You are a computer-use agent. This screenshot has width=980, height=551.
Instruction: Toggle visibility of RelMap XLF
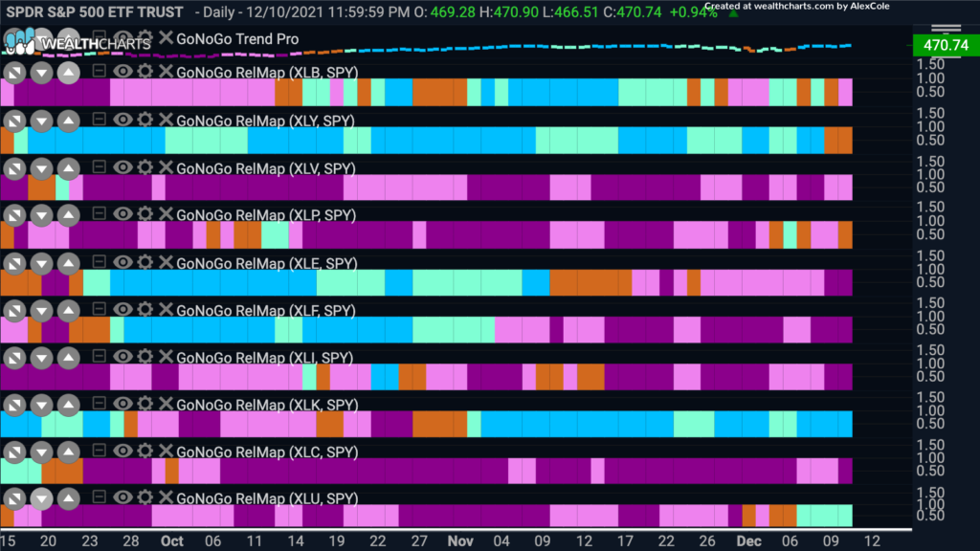click(x=122, y=309)
